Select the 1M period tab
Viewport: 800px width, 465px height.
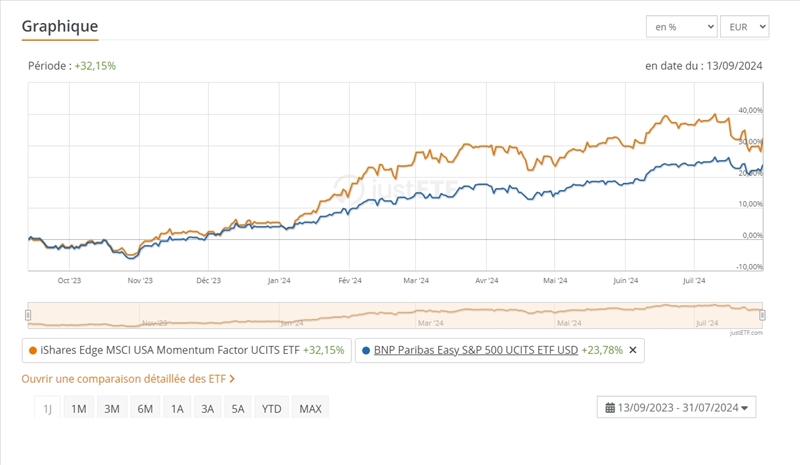tap(79, 409)
